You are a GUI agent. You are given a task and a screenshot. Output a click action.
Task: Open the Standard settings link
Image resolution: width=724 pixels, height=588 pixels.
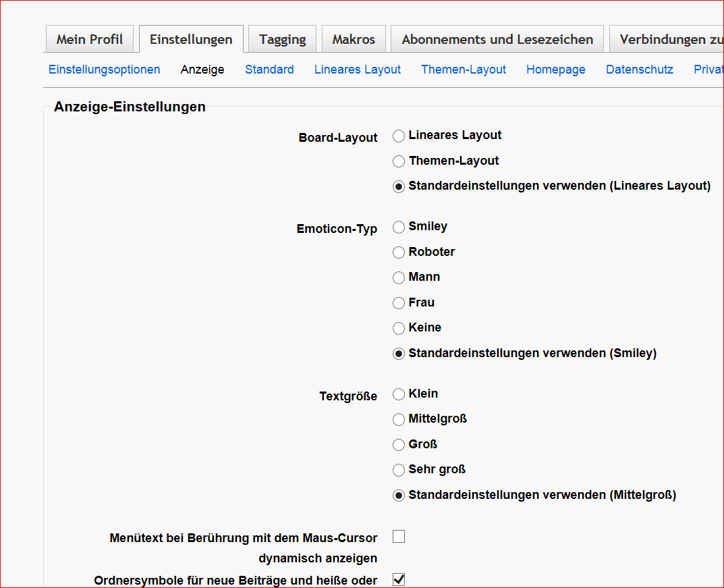point(269,70)
